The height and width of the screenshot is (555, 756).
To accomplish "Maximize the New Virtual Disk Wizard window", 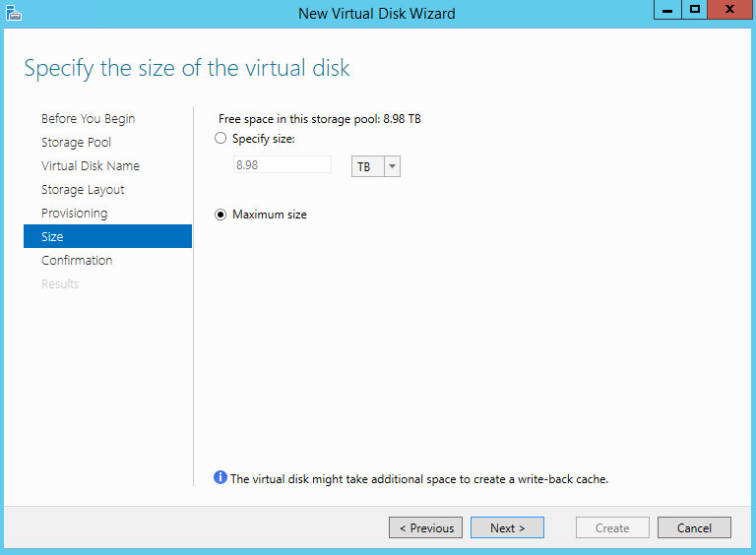I will click(695, 10).
